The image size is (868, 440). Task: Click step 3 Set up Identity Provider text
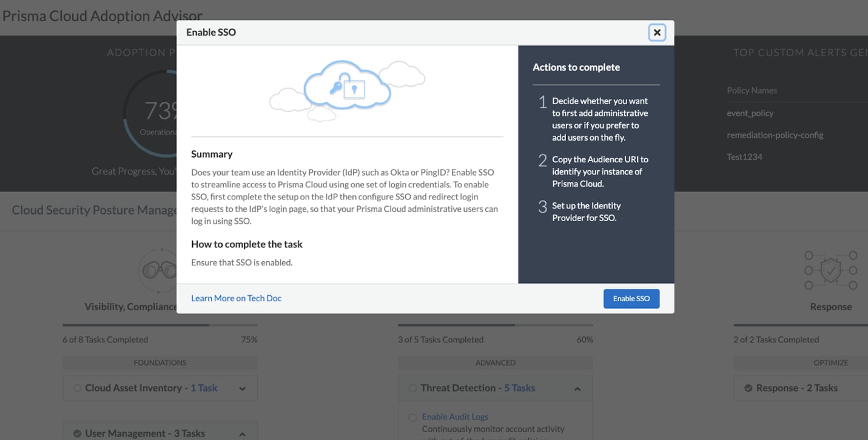[x=586, y=212]
